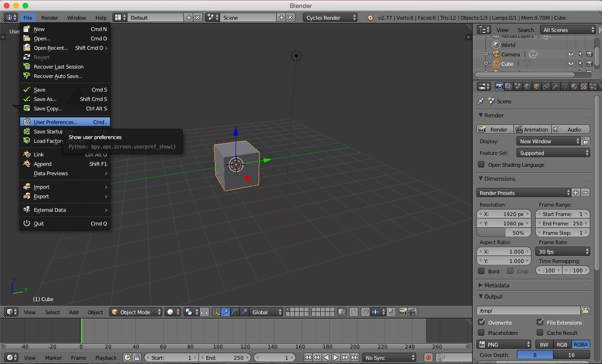
Task: Enable the Bord checkbox
Action: click(x=481, y=271)
